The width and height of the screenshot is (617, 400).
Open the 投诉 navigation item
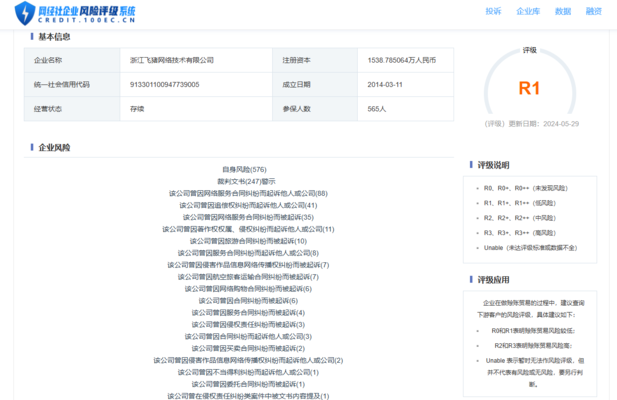click(x=493, y=12)
